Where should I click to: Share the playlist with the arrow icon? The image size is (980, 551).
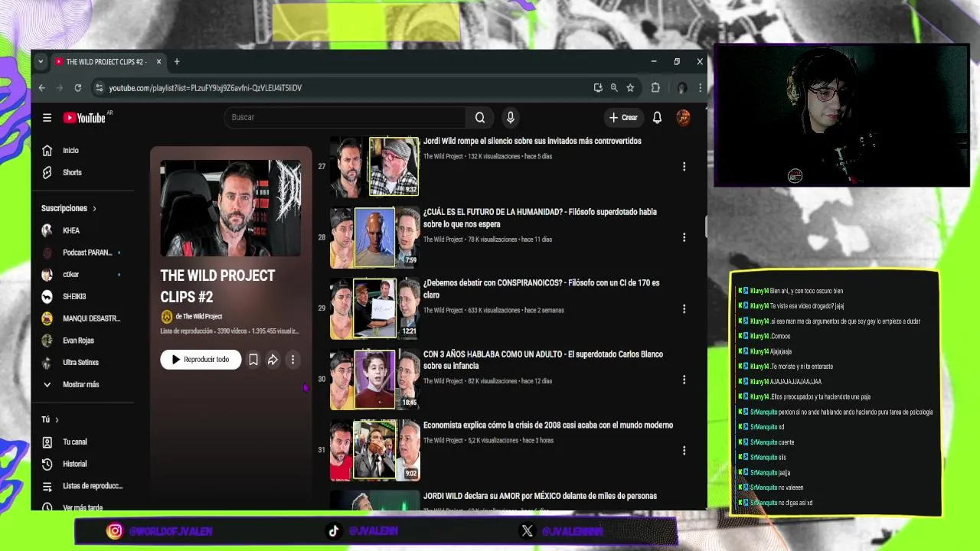tap(273, 360)
